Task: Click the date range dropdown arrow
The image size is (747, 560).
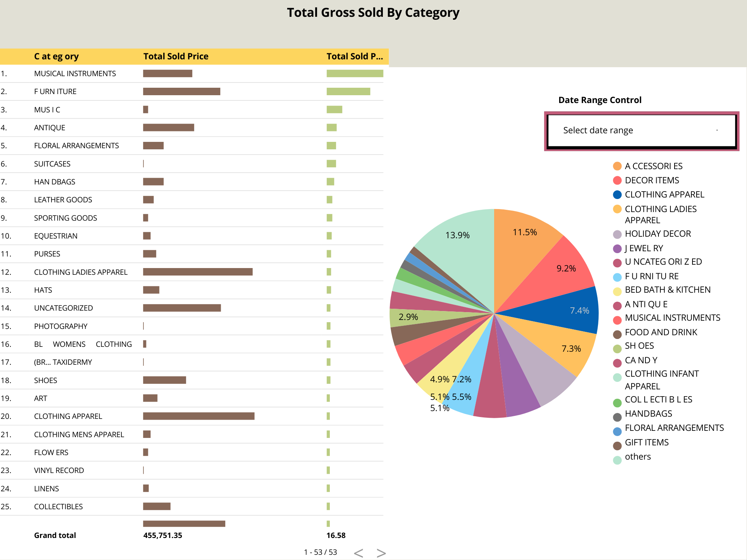Action: pyautogui.click(x=717, y=130)
